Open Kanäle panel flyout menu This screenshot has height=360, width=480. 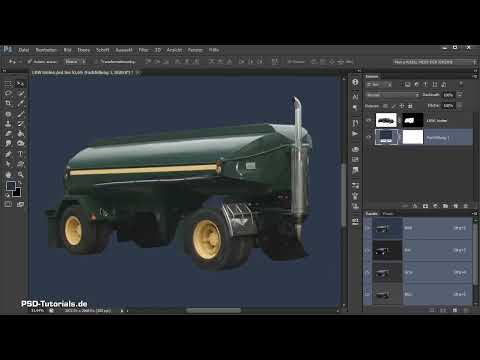pyautogui.click(x=475, y=214)
